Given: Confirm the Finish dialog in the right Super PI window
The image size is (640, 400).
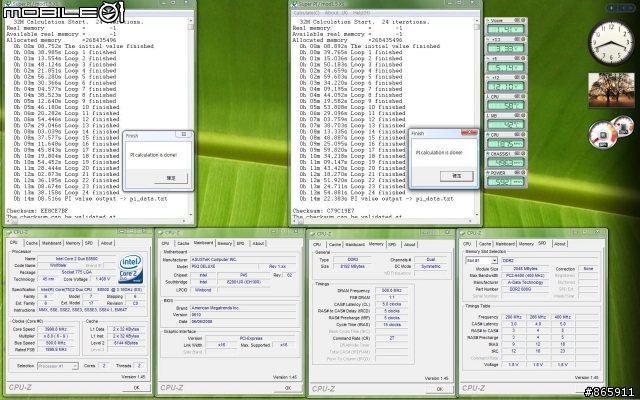Looking at the screenshot, I should (x=456, y=176).
